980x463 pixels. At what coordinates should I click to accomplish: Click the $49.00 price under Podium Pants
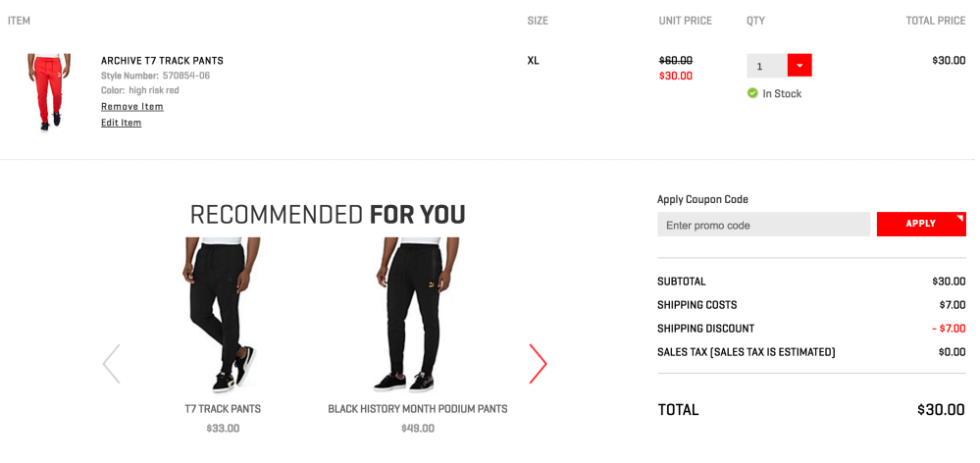click(x=417, y=429)
